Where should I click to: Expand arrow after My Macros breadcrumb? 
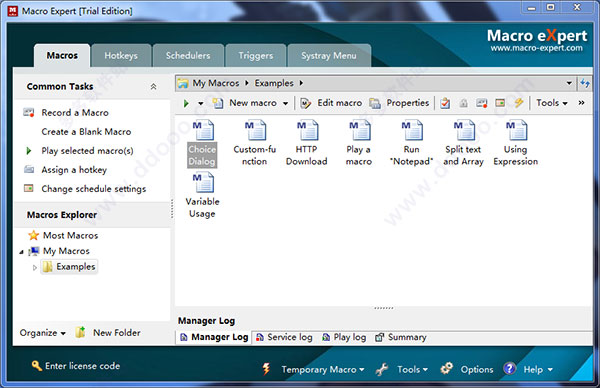pos(247,83)
